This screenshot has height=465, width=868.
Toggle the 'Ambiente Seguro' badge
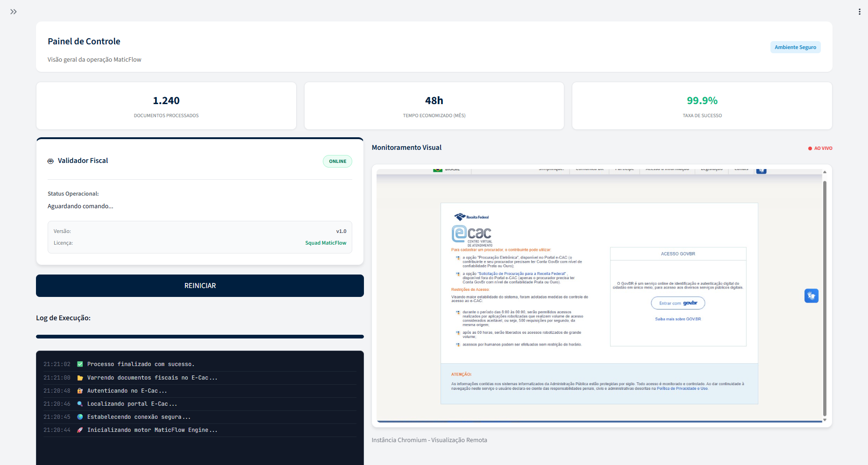(x=795, y=47)
